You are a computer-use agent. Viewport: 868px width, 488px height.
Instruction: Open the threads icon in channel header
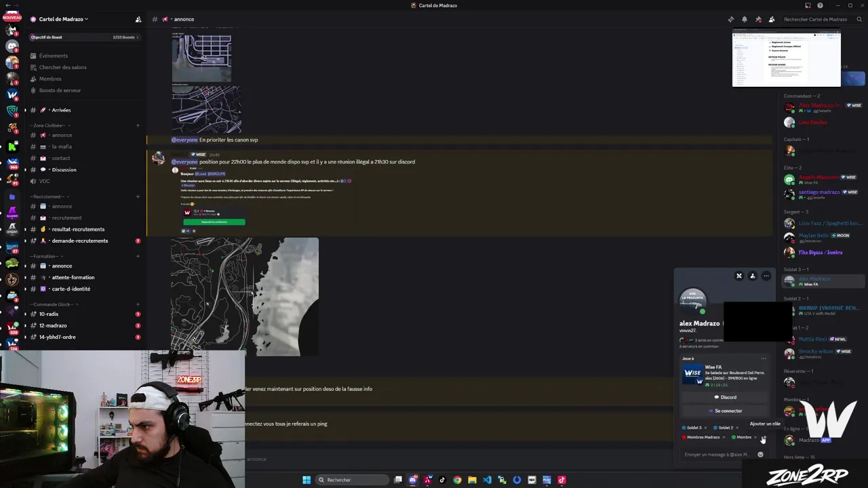pyautogui.click(x=731, y=19)
